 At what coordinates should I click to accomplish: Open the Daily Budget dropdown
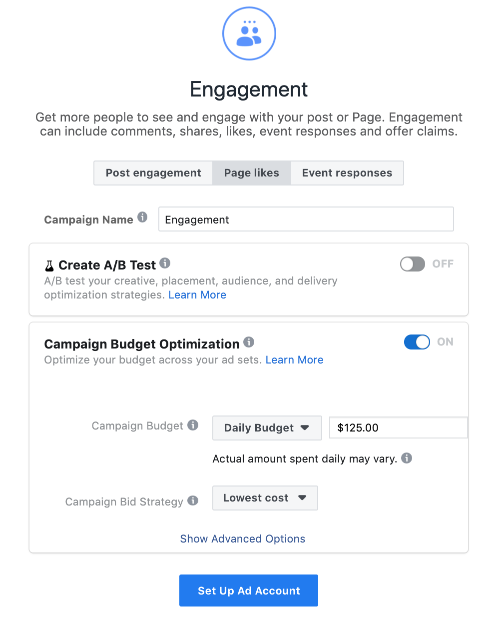pos(267,428)
